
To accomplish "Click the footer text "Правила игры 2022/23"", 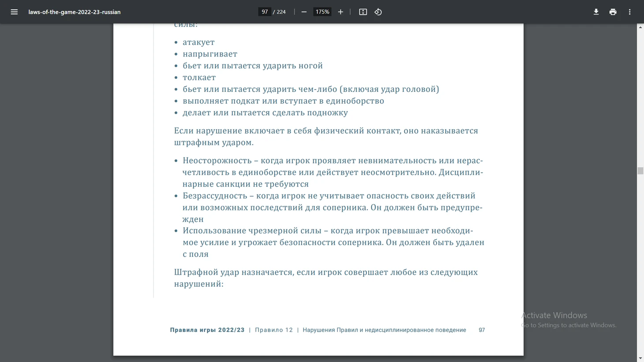I will [207, 330].
